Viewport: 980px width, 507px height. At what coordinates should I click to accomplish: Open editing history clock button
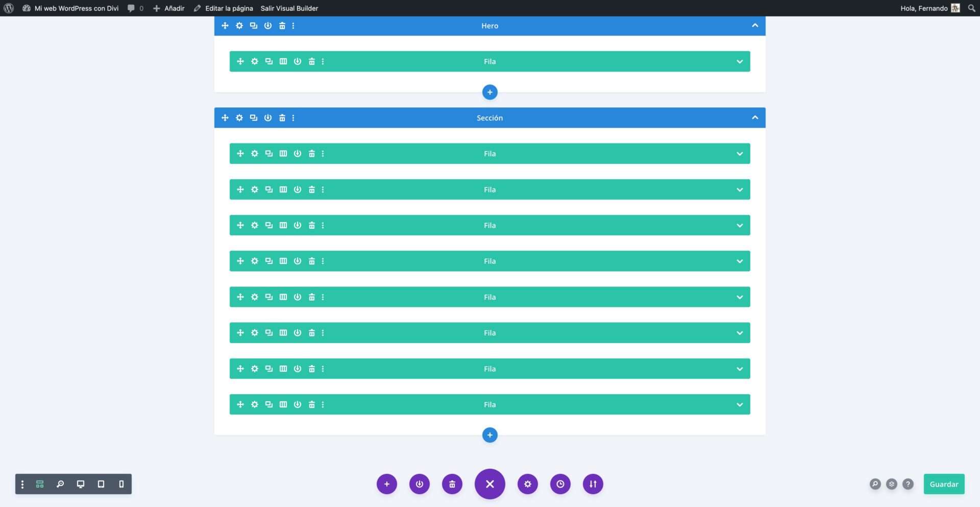click(x=560, y=484)
